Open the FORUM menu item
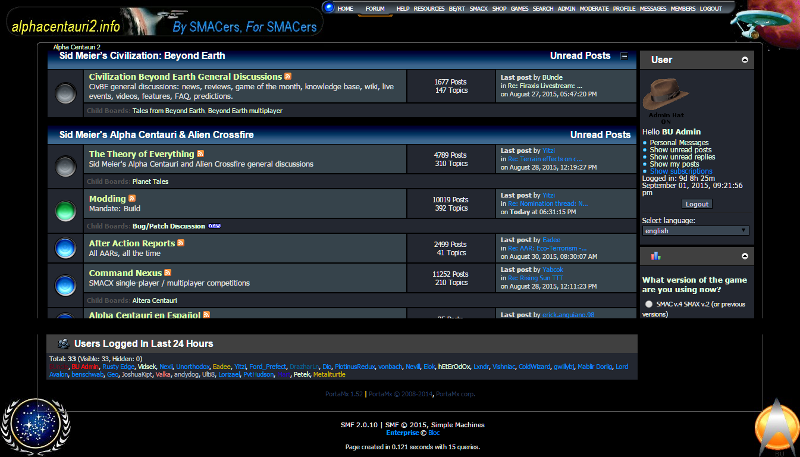The width and height of the screenshot is (800, 457). [375, 8]
